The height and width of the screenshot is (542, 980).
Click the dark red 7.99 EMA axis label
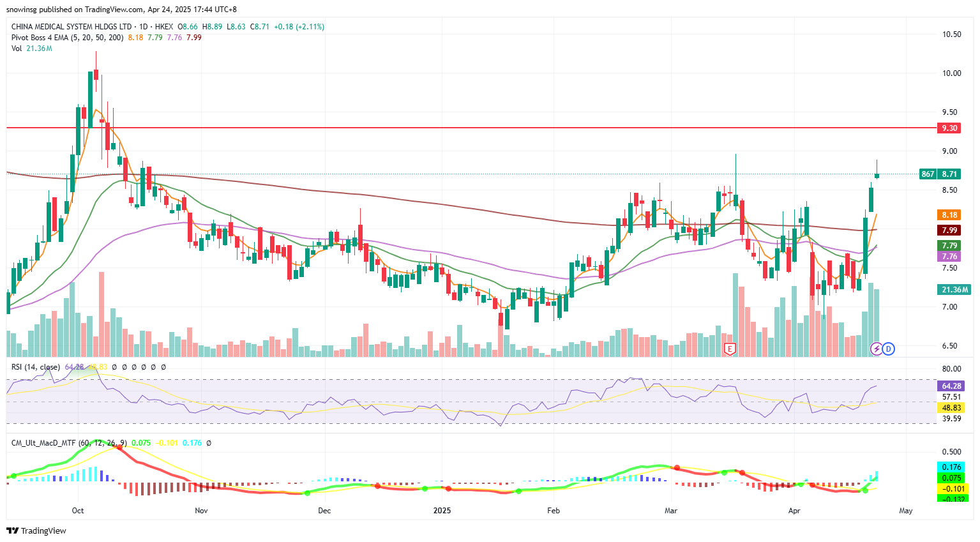949,230
